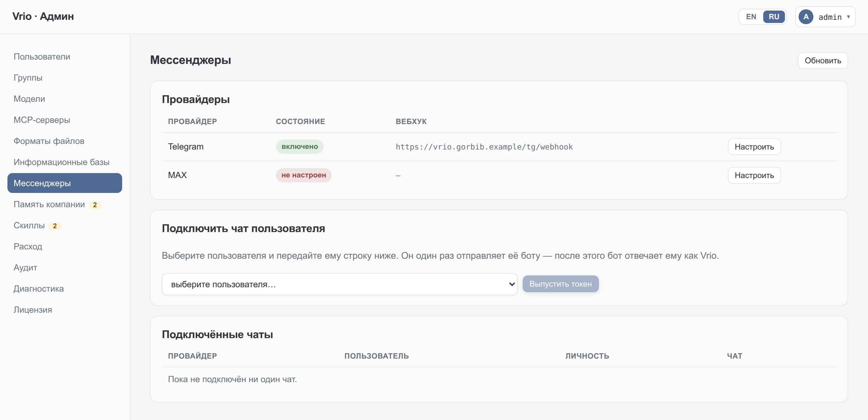Image resolution: width=868 pixels, height=420 pixels.
Task: Click the Пользователь column header
Action: click(x=376, y=356)
